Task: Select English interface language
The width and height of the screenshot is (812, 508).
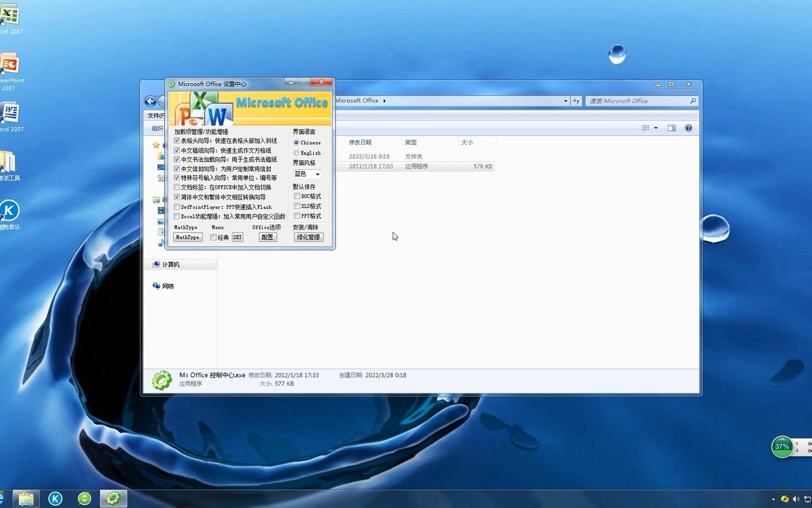Action: pyautogui.click(x=296, y=153)
